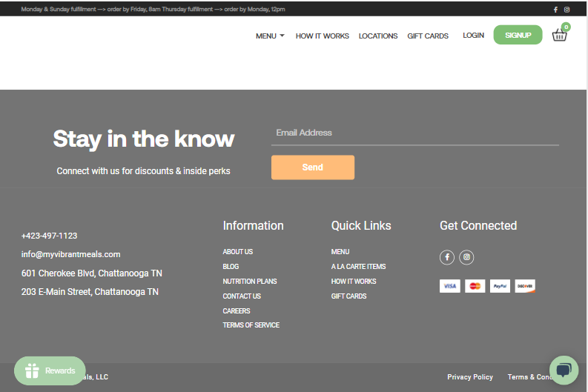Viewport: 588px width, 392px height.
Task: Click the Stay in the know heading
Action: coord(144,139)
